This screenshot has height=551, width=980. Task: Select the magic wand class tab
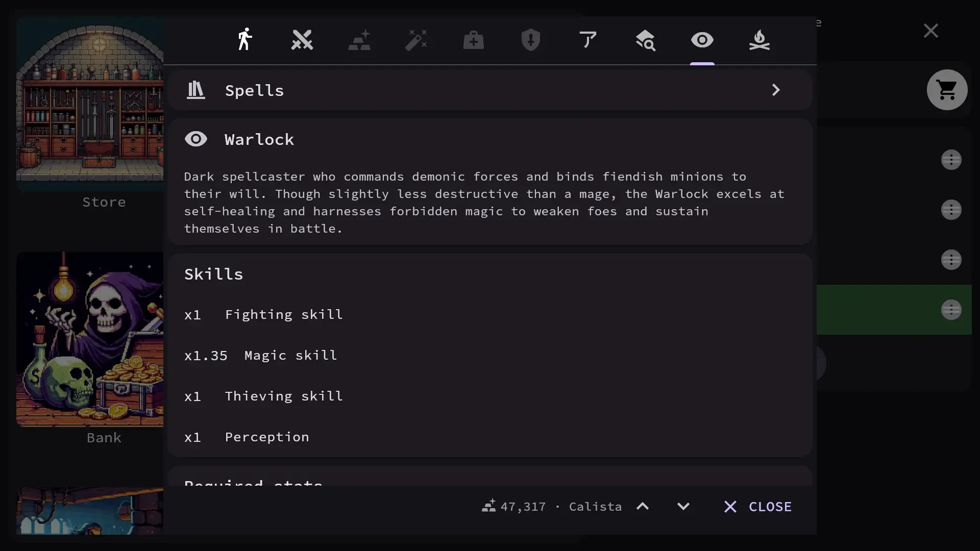click(x=416, y=40)
